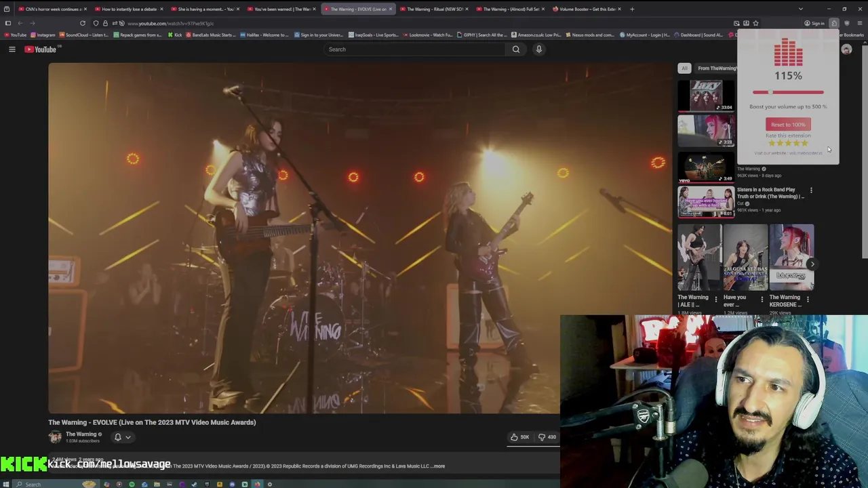Viewport: 868px width, 488px height.
Task: Open File Explorer from the taskbar
Action: pyautogui.click(x=157, y=484)
